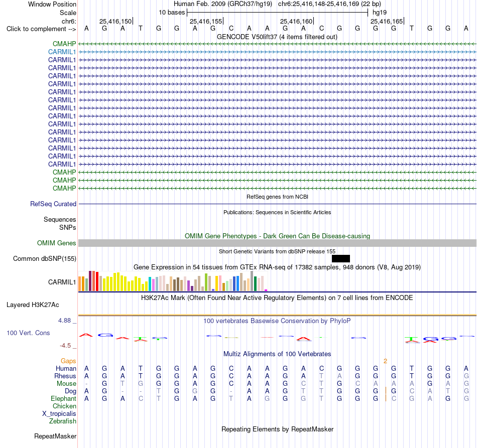Click the H3K27Ac Mark track title
This screenshot has width=477, height=448.
277,298
